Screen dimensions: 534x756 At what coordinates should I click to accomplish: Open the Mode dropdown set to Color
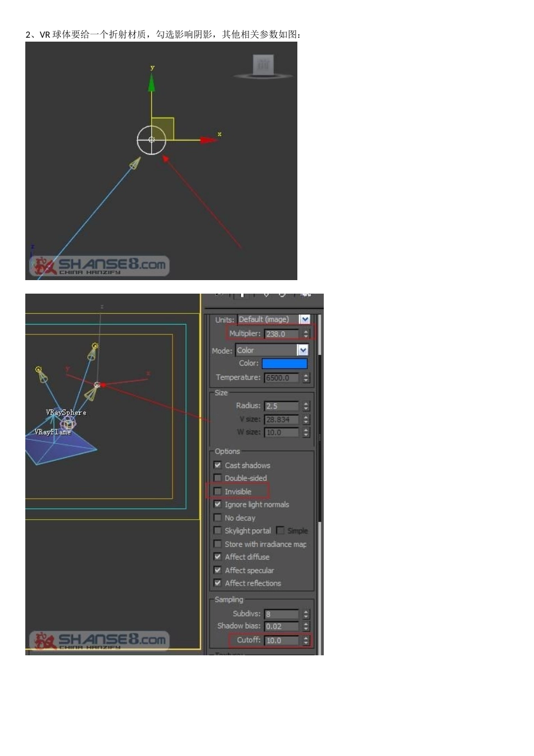pos(271,350)
